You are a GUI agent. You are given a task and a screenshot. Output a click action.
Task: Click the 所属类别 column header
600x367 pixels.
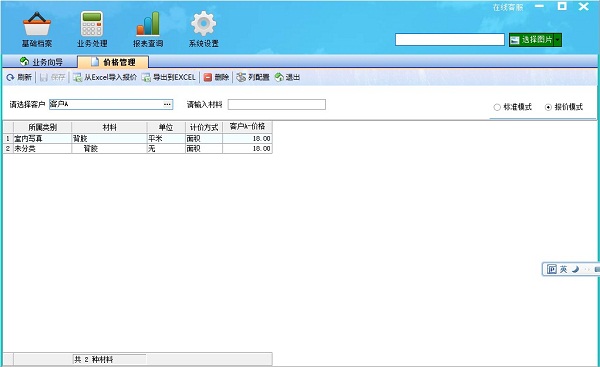42,127
